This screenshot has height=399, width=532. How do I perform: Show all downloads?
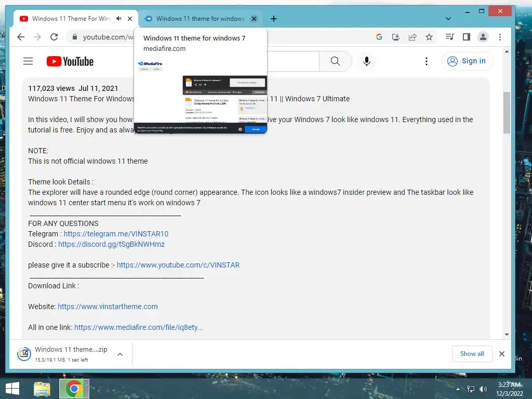tap(472, 354)
